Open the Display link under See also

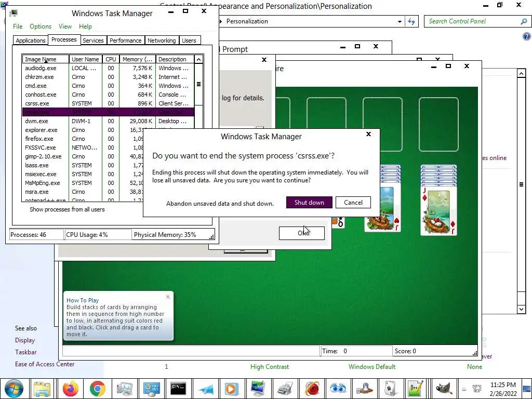pos(25,340)
